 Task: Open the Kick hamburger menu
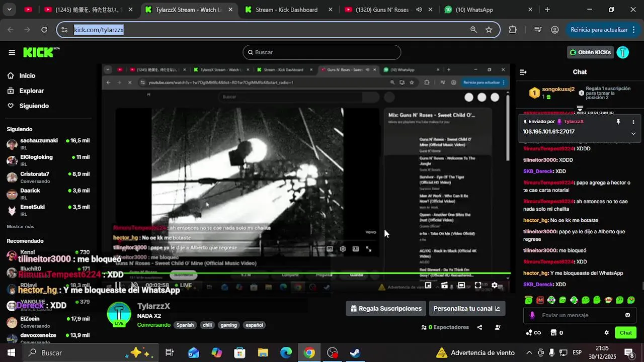pos(12,52)
